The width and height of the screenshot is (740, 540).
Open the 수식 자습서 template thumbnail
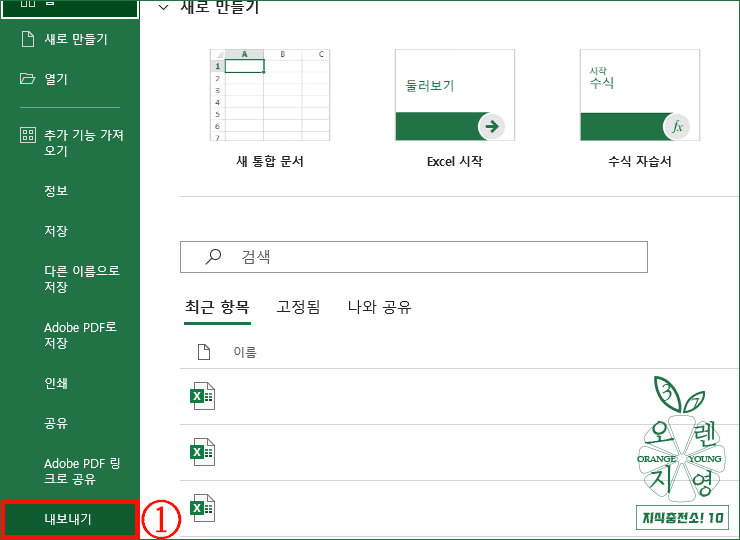tap(639, 95)
